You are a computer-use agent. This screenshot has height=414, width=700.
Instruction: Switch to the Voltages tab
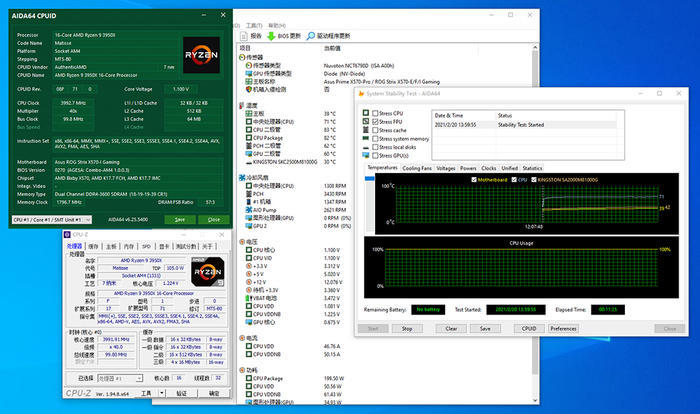446,168
